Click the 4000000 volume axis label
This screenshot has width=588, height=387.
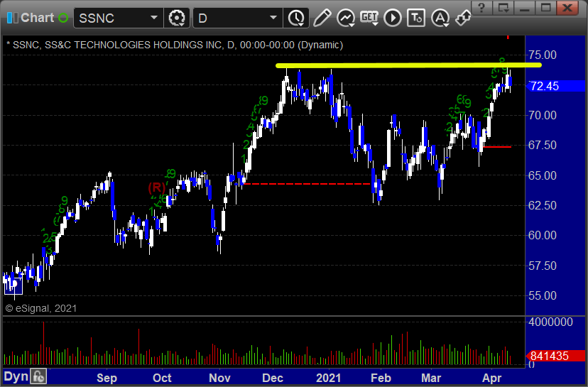[x=550, y=322]
